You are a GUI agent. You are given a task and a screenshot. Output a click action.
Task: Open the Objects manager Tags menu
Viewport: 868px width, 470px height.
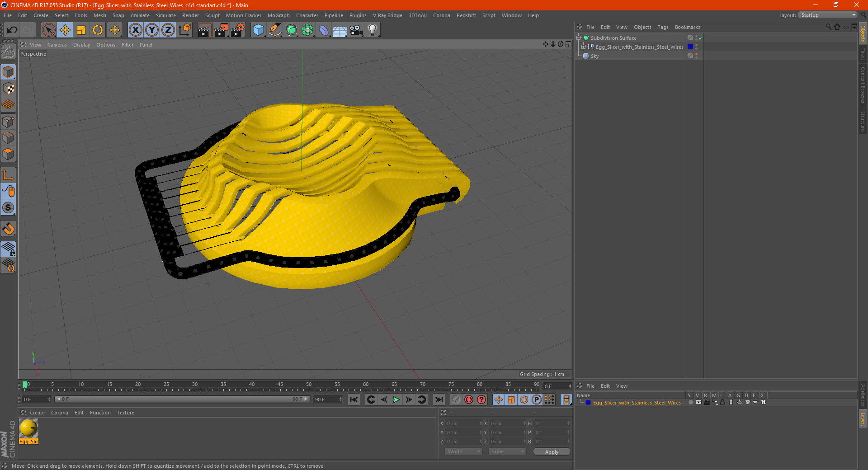[x=663, y=27]
